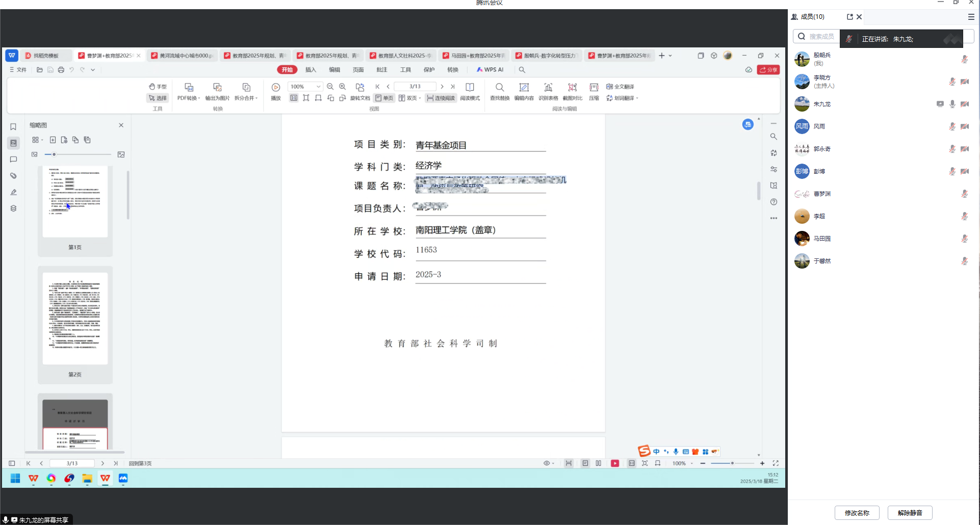Click the 旋转文档 rotate document icon
This screenshot has width=980, height=525.
coord(360,88)
